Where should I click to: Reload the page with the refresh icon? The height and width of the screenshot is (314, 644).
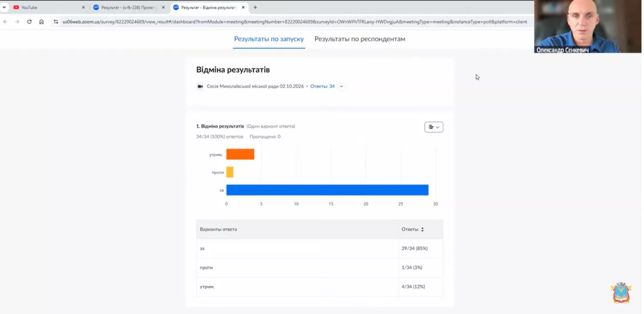click(x=29, y=21)
